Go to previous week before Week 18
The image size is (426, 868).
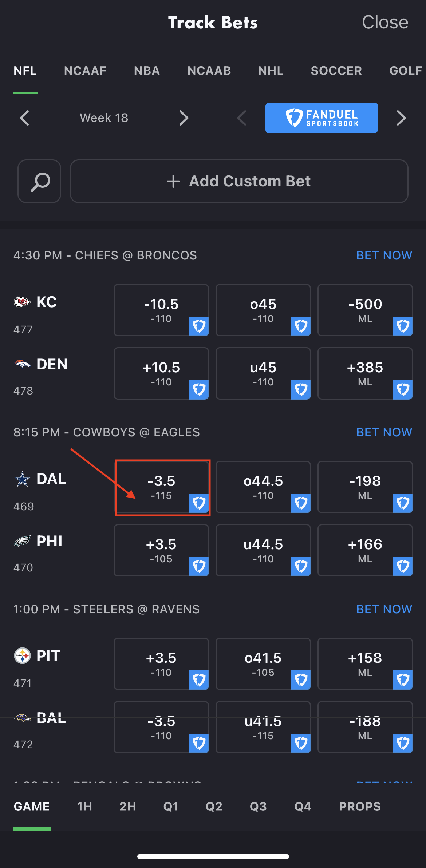24,118
